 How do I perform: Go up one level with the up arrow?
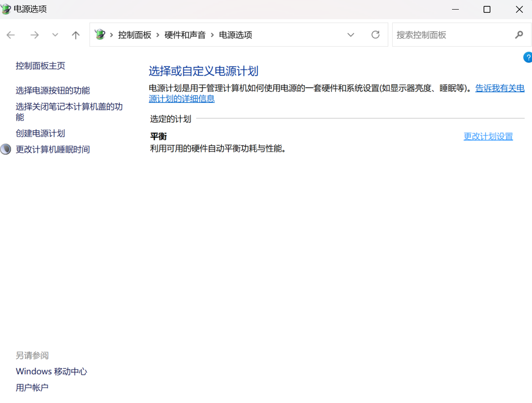pyautogui.click(x=76, y=35)
